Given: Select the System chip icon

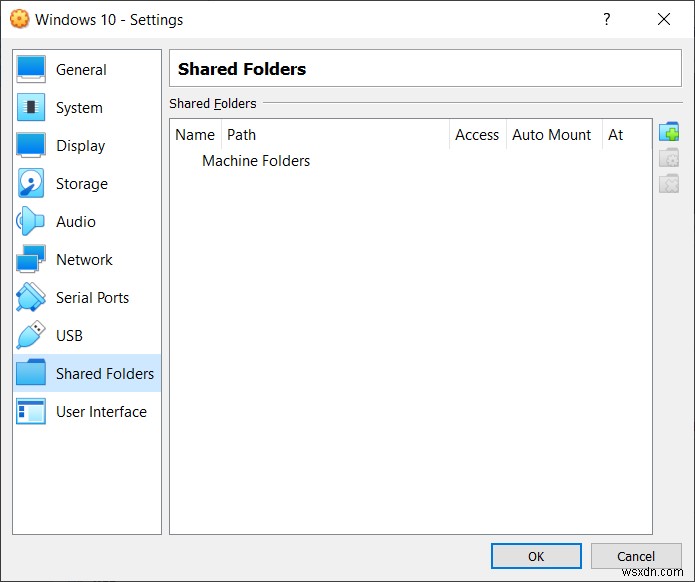Looking at the screenshot, I should coord(31,107).
